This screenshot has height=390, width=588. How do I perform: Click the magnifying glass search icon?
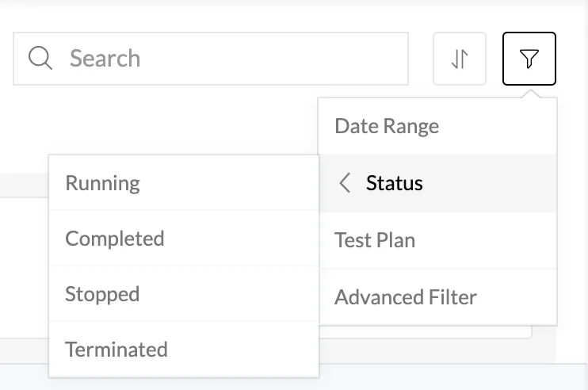pos(40,58)
